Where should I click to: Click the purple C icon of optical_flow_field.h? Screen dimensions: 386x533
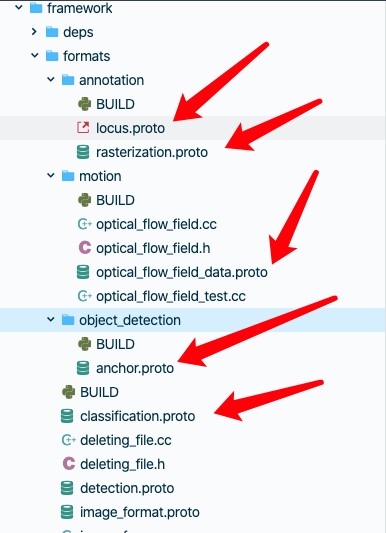coord(85,248)
